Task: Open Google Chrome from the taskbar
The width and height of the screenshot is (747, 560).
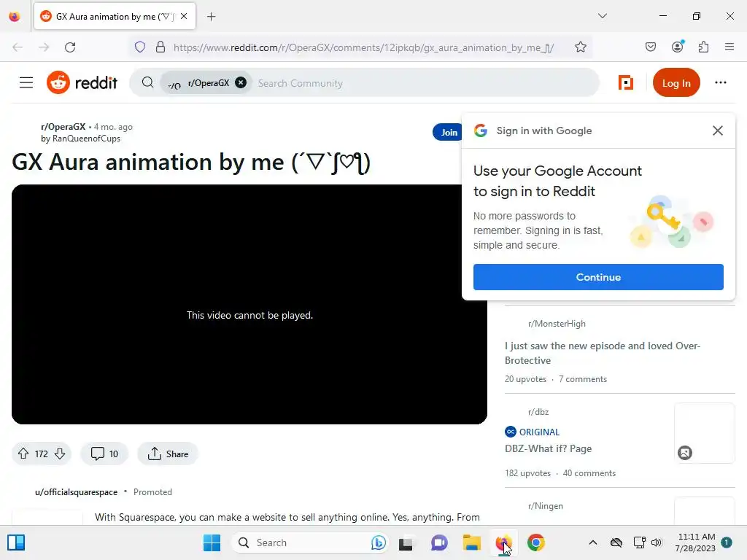Action: [x=536, y=542]
